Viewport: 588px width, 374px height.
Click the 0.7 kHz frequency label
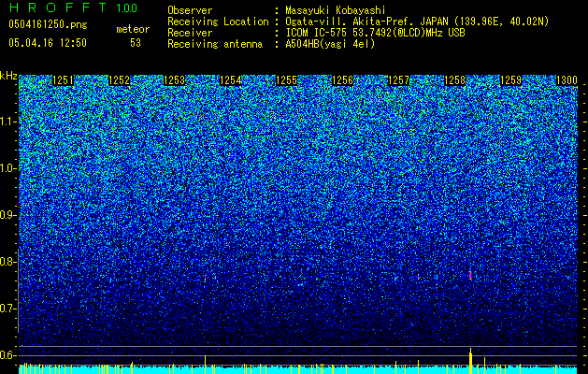[7, 309]
